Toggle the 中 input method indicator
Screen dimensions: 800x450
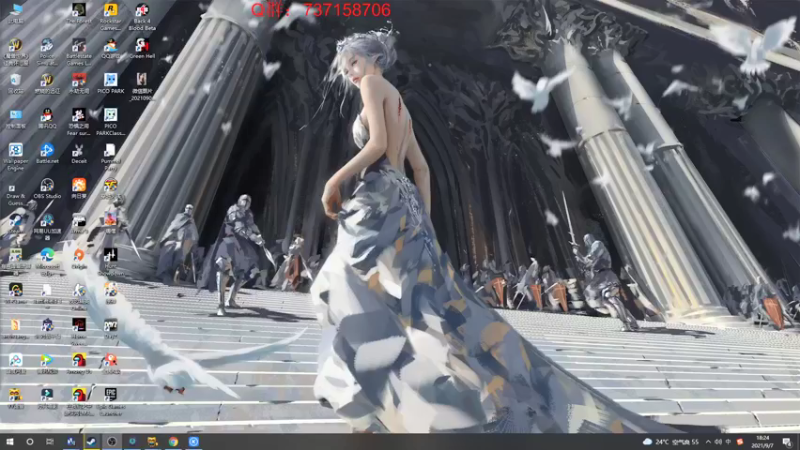pyautogui.click(x=729, y=442)
